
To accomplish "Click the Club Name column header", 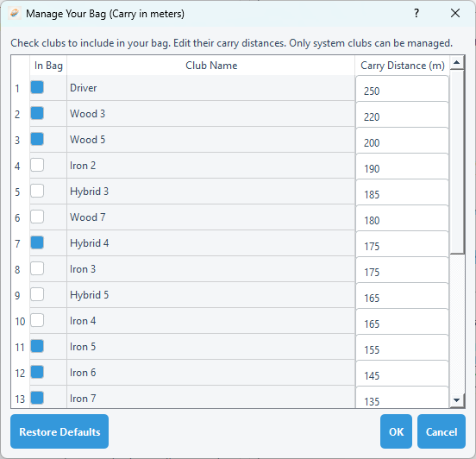I will coord(211,66).
